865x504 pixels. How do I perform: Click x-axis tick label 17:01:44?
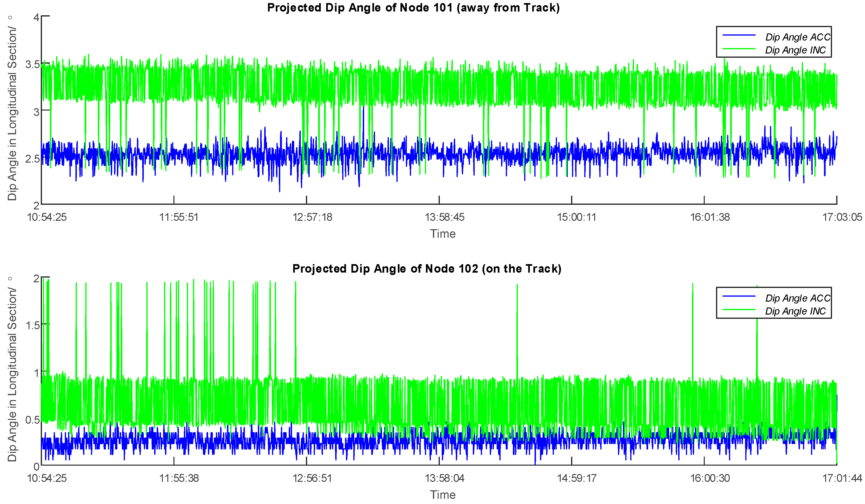[x=842, y=478]
